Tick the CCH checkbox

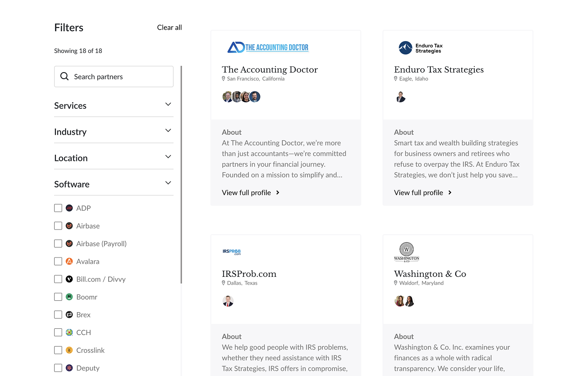tap(58, 332)
